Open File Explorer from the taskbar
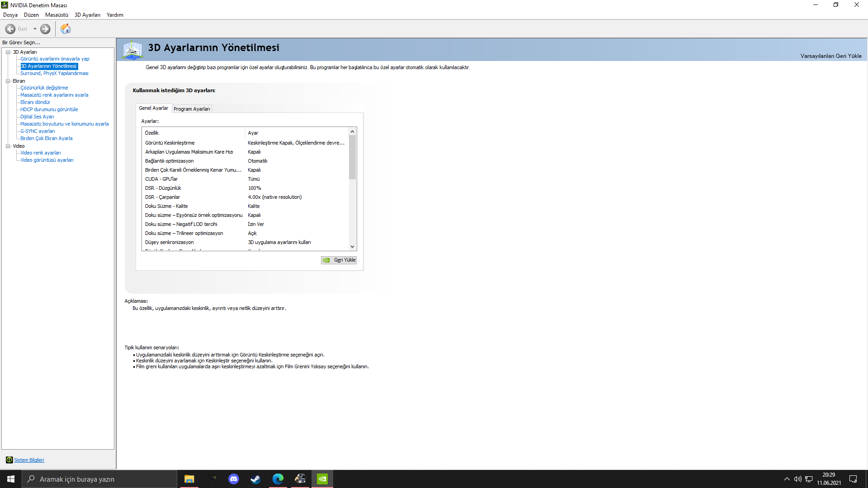The image size is (868, 488). [189, 479]
